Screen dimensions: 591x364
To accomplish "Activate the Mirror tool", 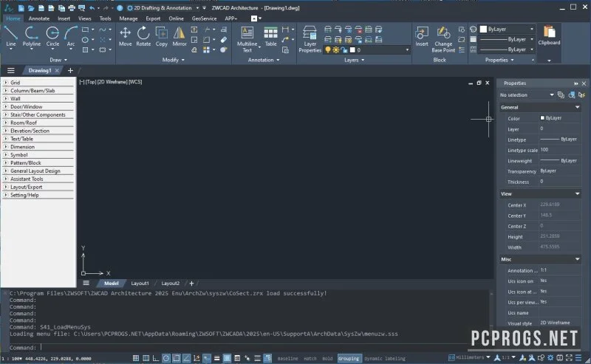I will 180,36.
